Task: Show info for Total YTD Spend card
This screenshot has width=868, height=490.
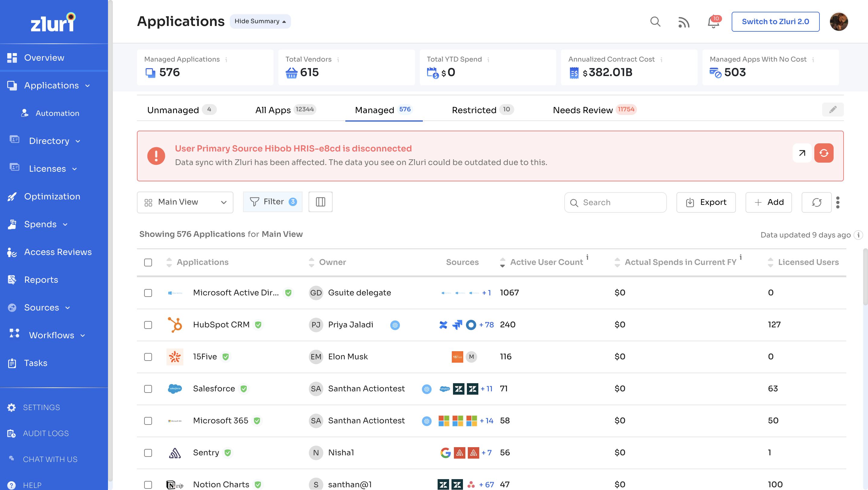Action: (488, 59)
